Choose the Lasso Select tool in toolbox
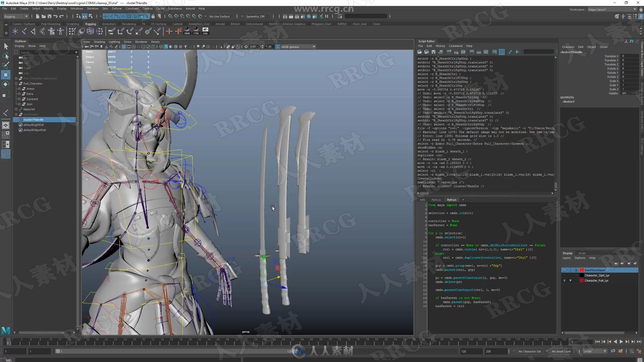This screenshot has height=362, width=644. [x=6, y=56]
